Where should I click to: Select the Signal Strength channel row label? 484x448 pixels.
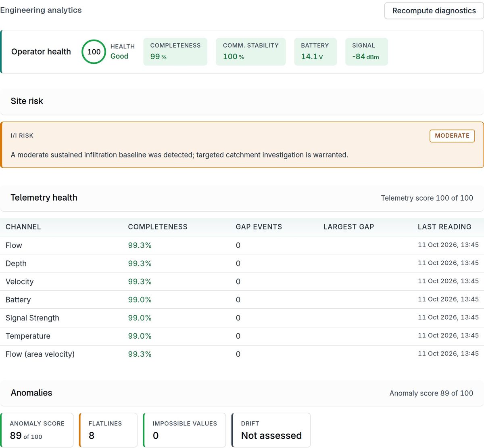click(x=32, y=318)
